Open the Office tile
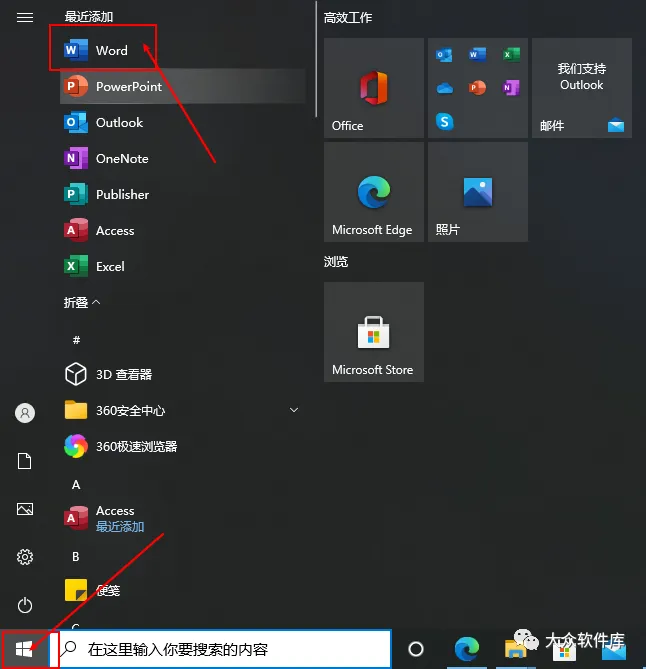 [374, 88]
